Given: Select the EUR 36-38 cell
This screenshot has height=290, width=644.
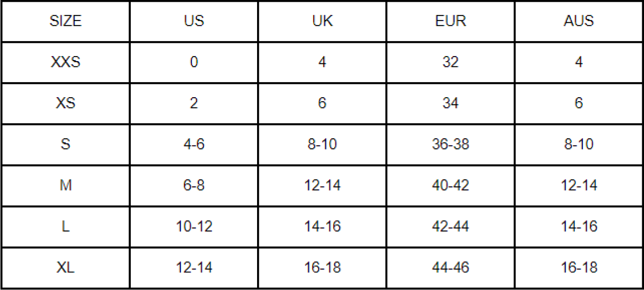Looking at the screenshot, I should click(451, 145).
